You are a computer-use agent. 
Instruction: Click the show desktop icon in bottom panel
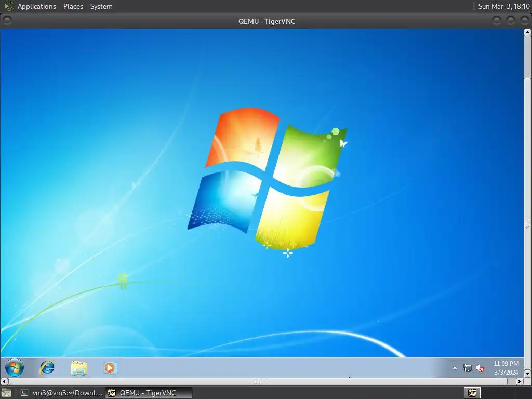(6, 393)
